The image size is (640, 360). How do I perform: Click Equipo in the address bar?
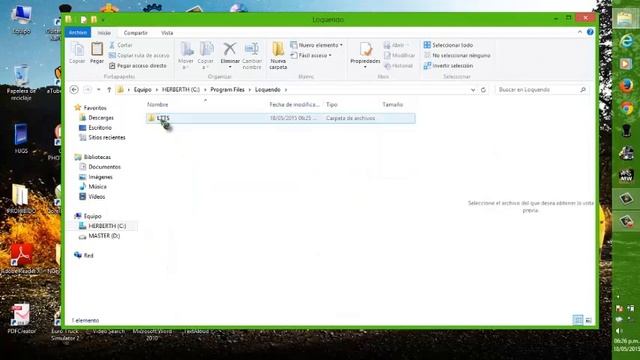coord(142,90)
